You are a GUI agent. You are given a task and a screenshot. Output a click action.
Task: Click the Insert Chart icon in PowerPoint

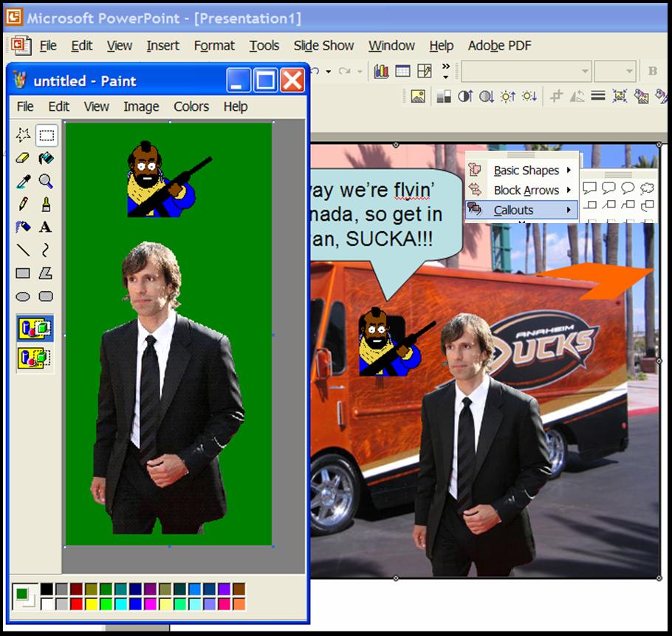click(x=381, y=71)
